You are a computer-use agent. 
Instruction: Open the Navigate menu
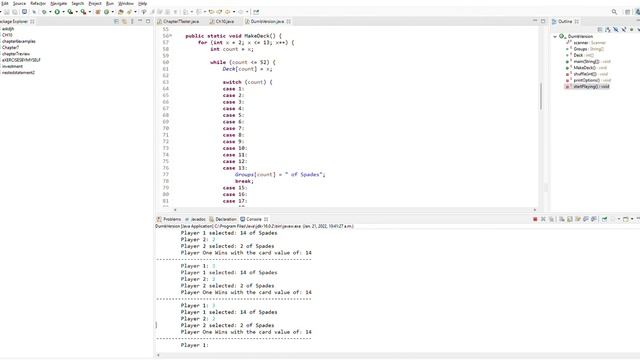click(x=58, y=3)
